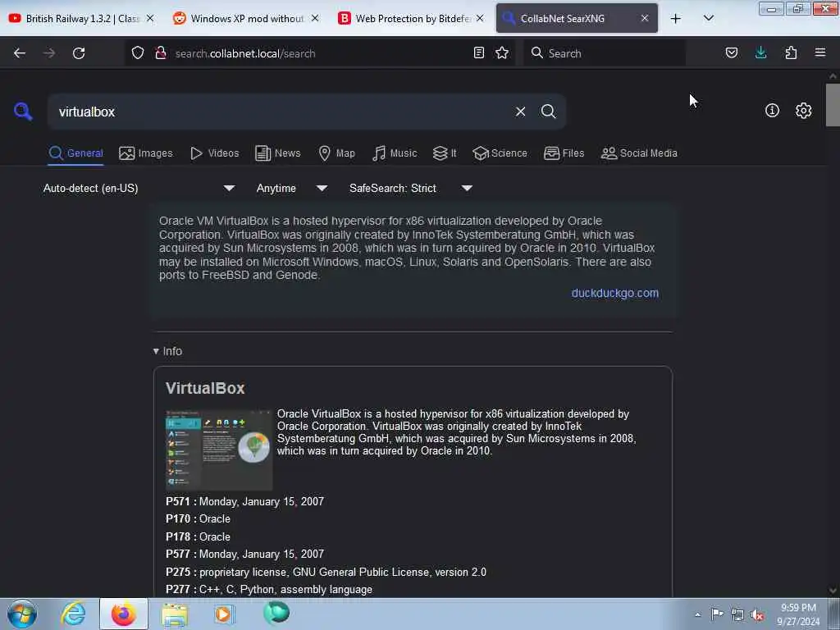This screenshot has height=630, width=840.
Task: Switch to the Science category
Action: tap(500, 153)
